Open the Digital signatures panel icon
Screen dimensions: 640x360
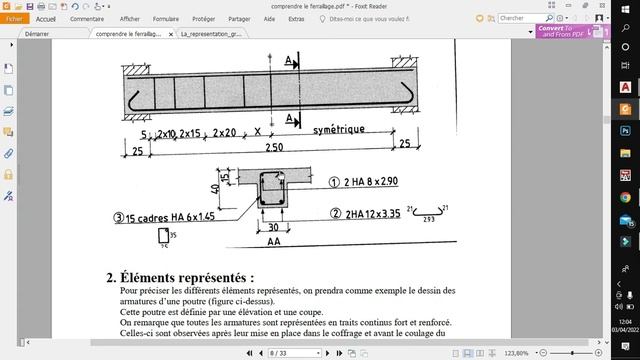click(x=8, y=196)
